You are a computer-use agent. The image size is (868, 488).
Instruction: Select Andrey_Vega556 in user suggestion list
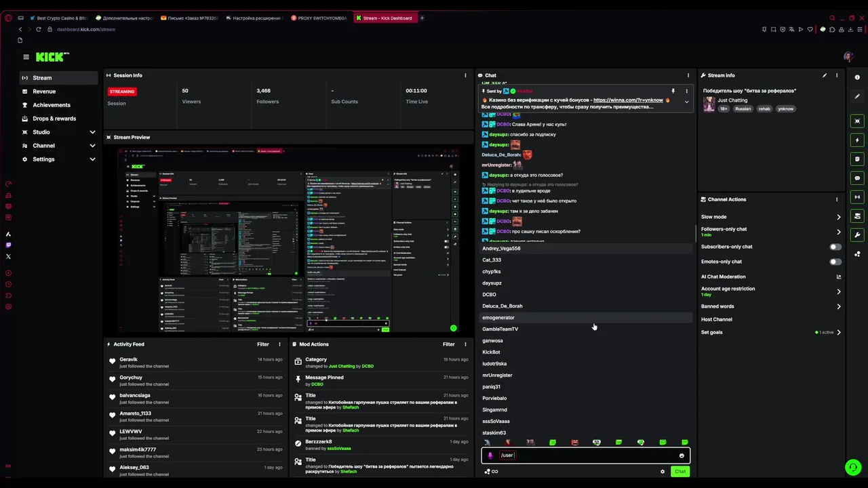point(586,249)
